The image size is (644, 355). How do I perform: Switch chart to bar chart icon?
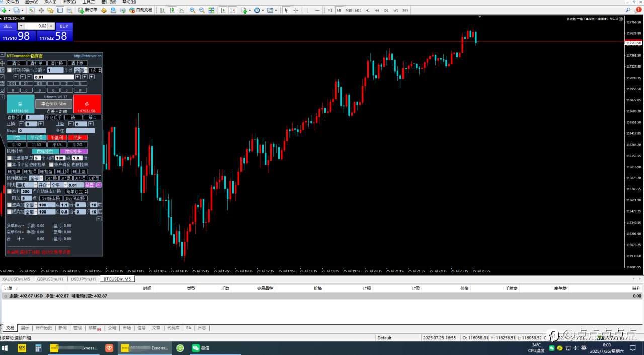(163, 10)
